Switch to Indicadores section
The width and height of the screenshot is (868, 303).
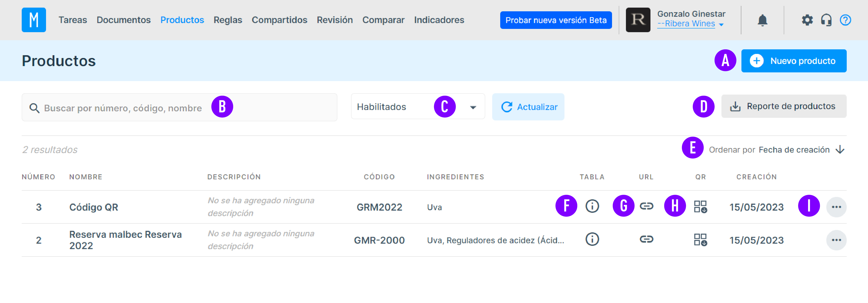pos(439,20)
